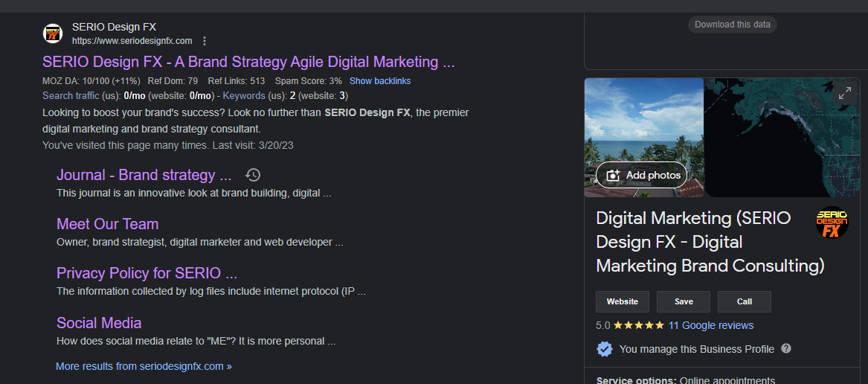
Task: Open the Keywords link
Action: click(x=244, y=96)
